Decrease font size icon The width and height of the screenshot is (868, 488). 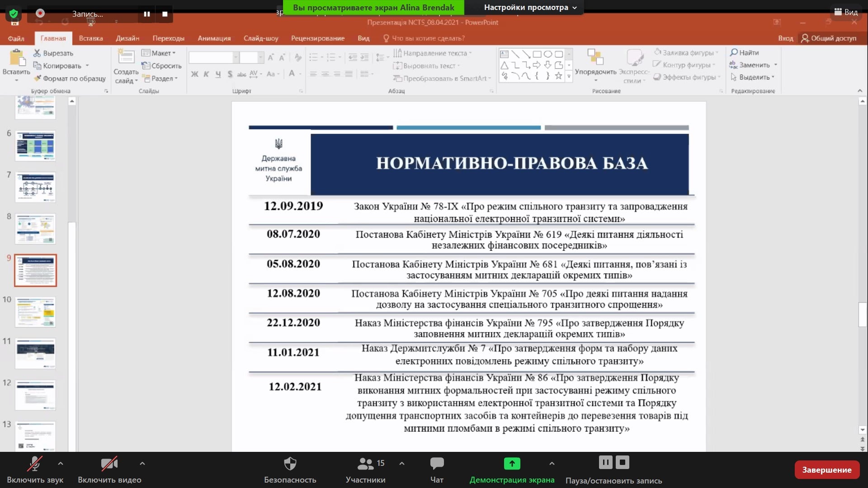(x=282, y=57)
